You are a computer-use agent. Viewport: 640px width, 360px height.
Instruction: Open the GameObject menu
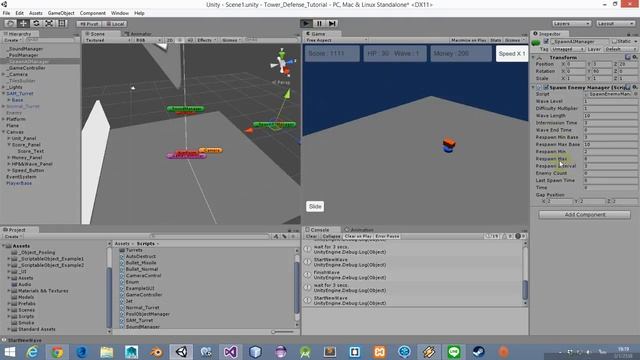[61, 13]
